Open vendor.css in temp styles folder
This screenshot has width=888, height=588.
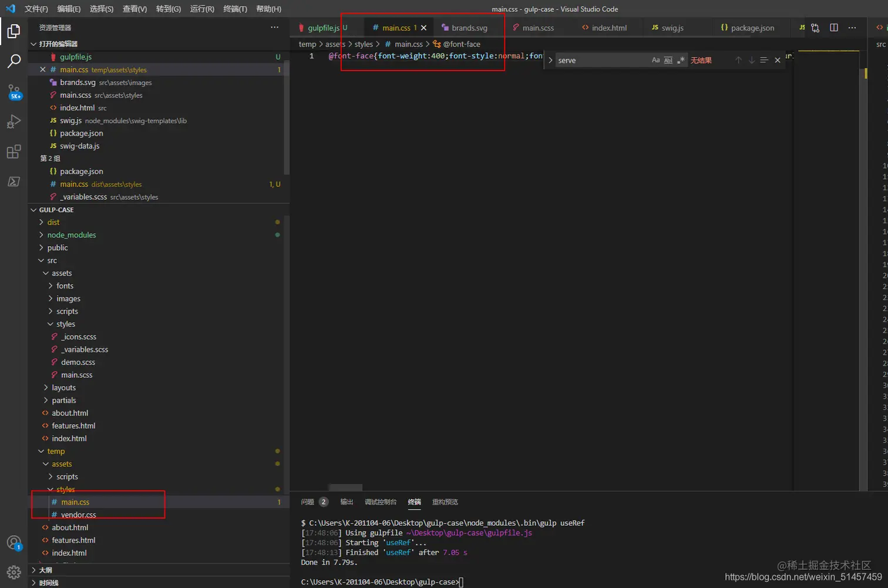tap(78, 515)
